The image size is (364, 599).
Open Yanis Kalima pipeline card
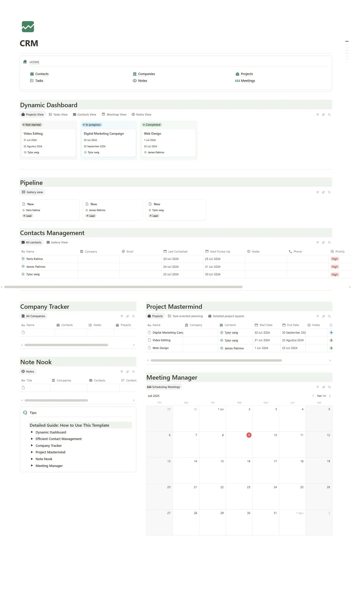(x=49, y=210)
